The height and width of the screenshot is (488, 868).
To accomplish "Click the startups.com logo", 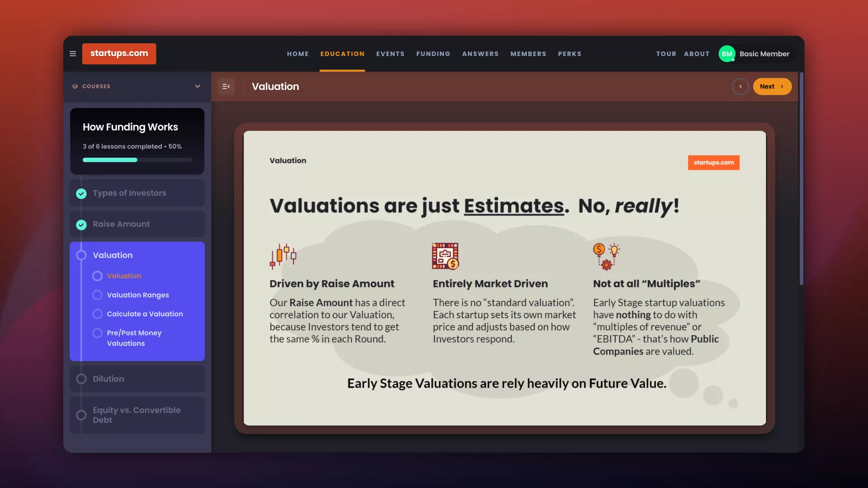I will 119,54.
